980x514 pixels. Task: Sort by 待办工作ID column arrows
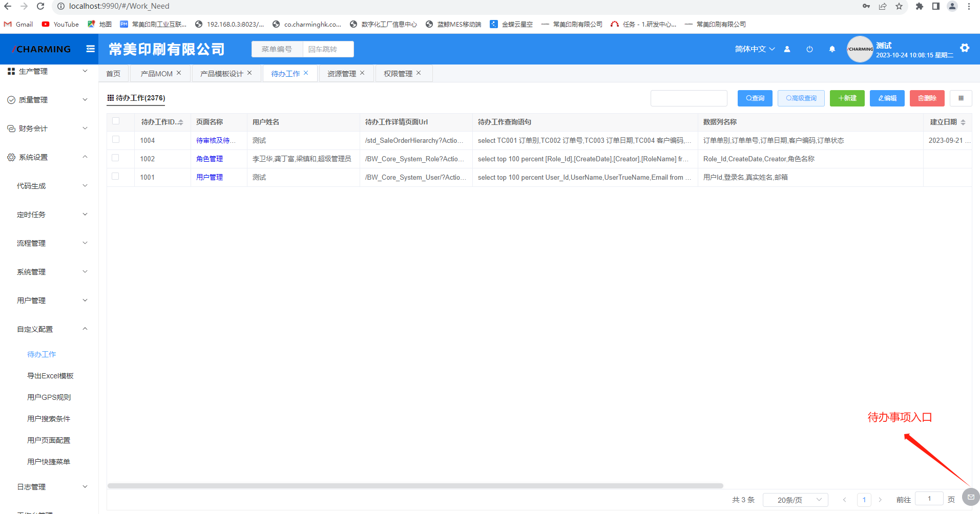tap(180, 122)
